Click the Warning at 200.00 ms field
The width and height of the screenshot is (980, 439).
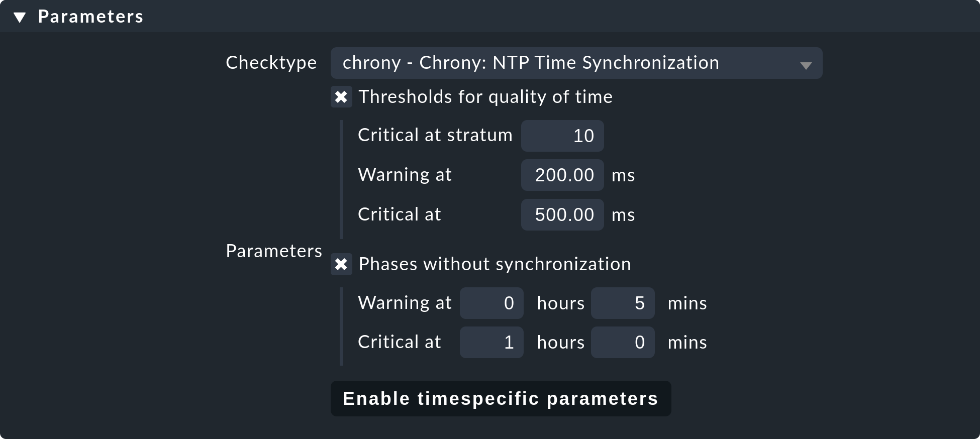pyautogui.click(x=562, y=175)
